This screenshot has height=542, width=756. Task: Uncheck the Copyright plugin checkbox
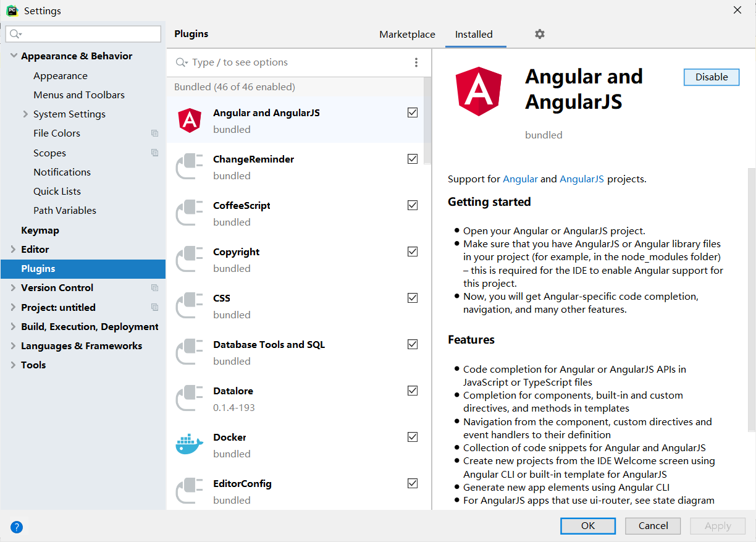click(413, 252)
